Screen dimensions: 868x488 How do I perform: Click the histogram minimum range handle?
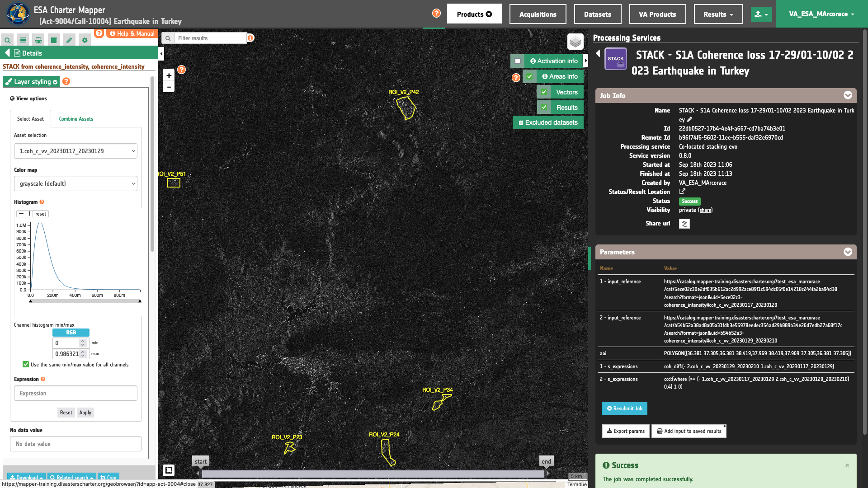(31, 301)
